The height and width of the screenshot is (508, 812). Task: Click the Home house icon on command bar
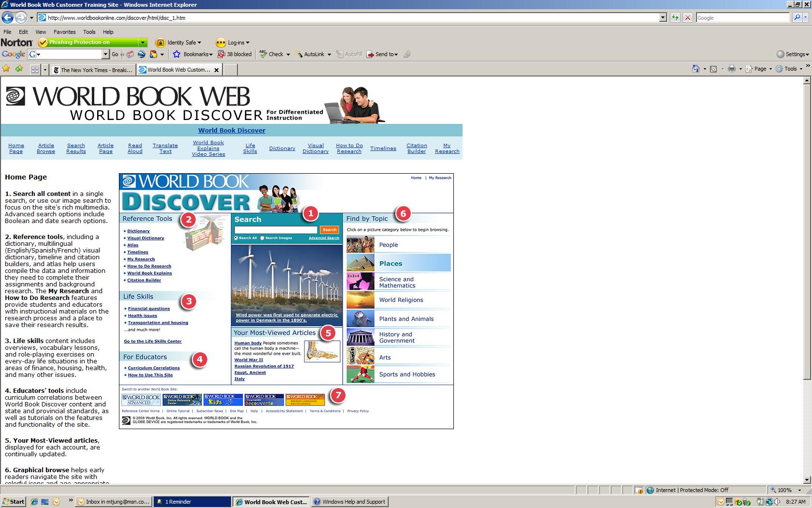(696, 69)
